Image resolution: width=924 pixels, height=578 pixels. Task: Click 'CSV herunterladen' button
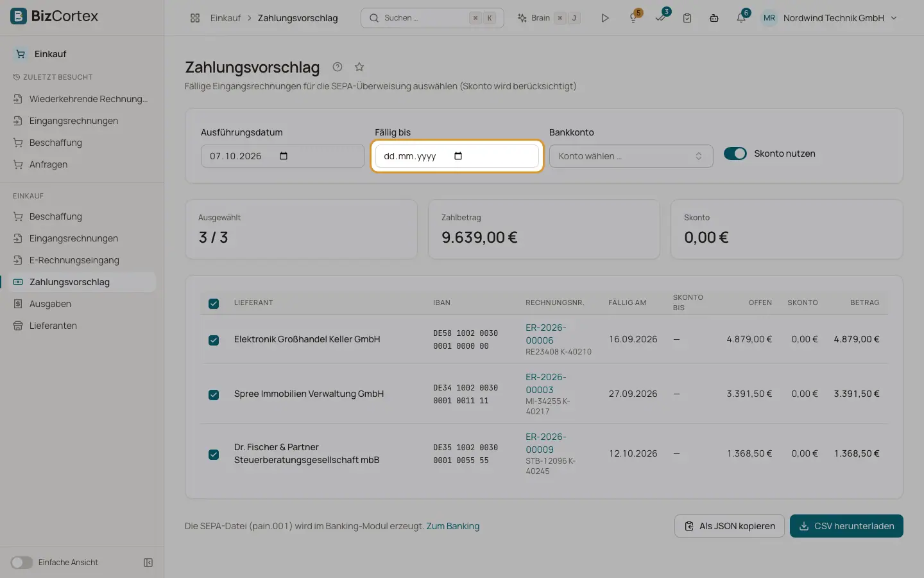[x=846, y=526]
